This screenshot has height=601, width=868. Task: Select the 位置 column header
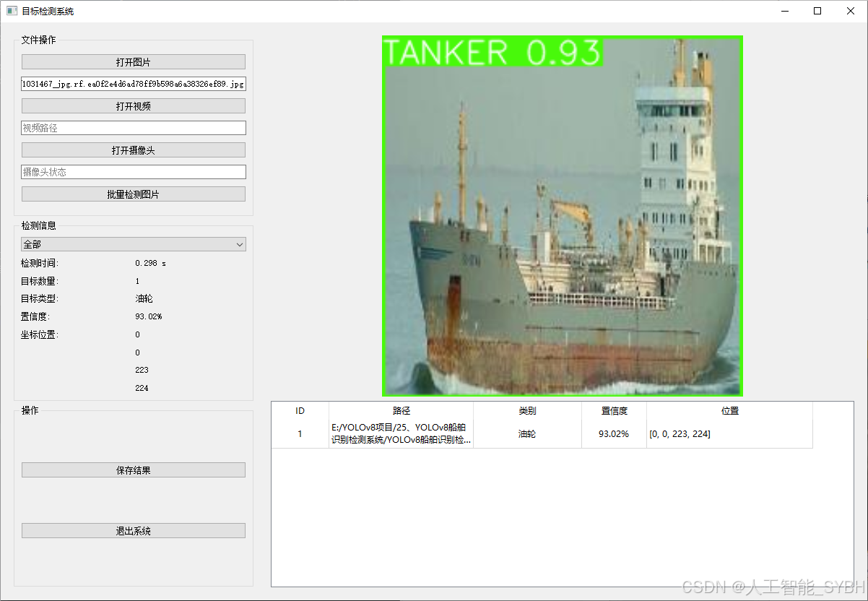pyautogui.click(x=730, y=411)
